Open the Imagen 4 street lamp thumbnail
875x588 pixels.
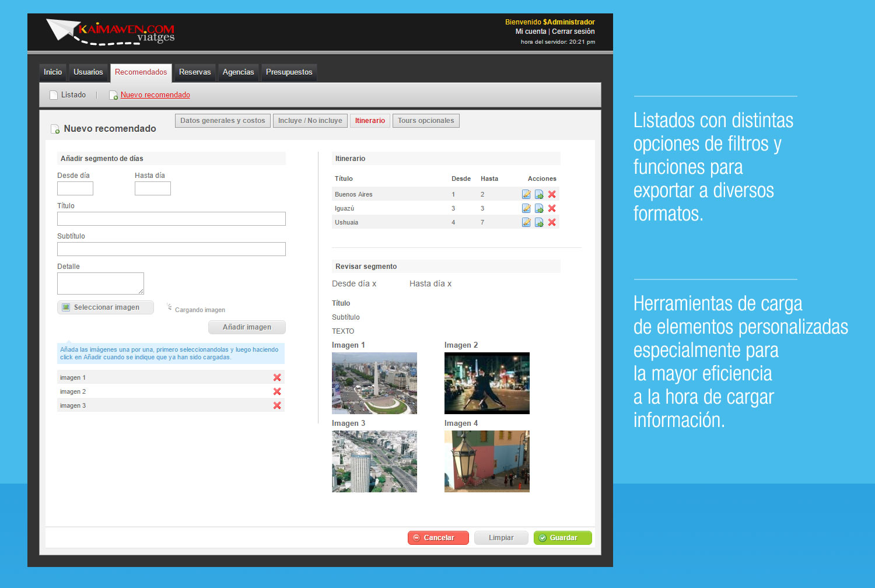click(487, 461)
